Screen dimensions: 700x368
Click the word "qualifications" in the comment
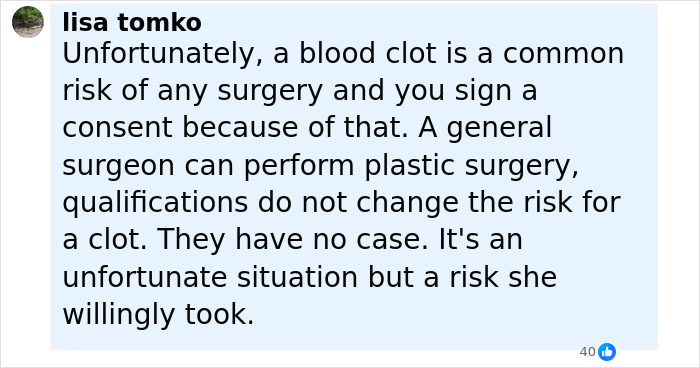coord(155,204)
